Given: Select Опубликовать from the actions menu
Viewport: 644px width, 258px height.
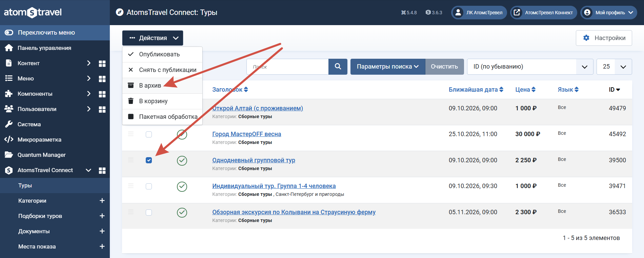Looking at the screenshot, I should 162,54.
